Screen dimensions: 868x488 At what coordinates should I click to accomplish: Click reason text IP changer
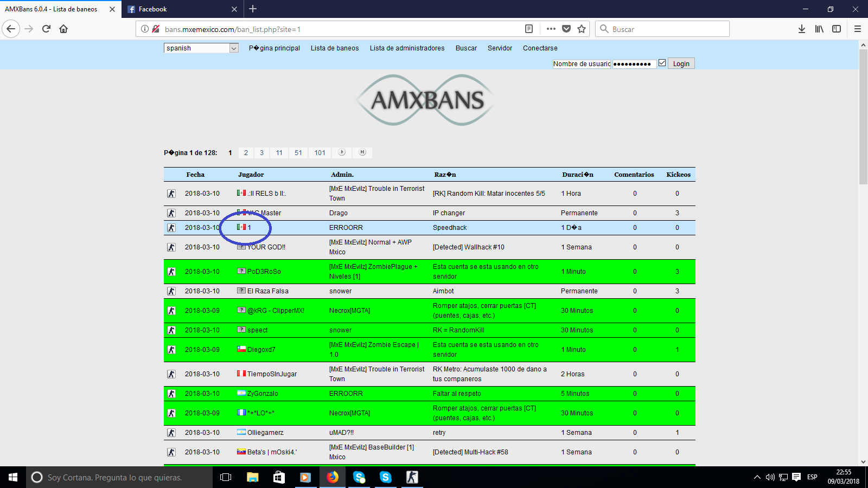click(x=449, y=213)
